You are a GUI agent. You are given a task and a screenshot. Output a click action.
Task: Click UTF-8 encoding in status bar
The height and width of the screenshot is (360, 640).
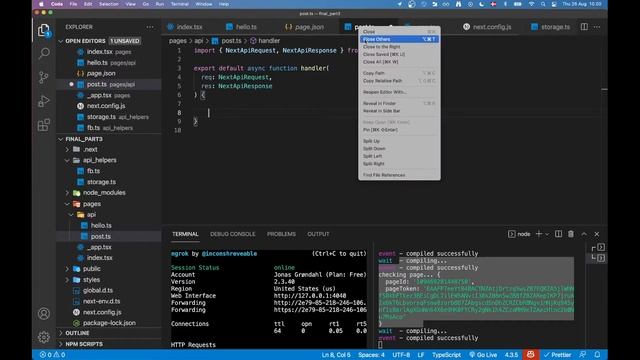(x=401, y=355)
